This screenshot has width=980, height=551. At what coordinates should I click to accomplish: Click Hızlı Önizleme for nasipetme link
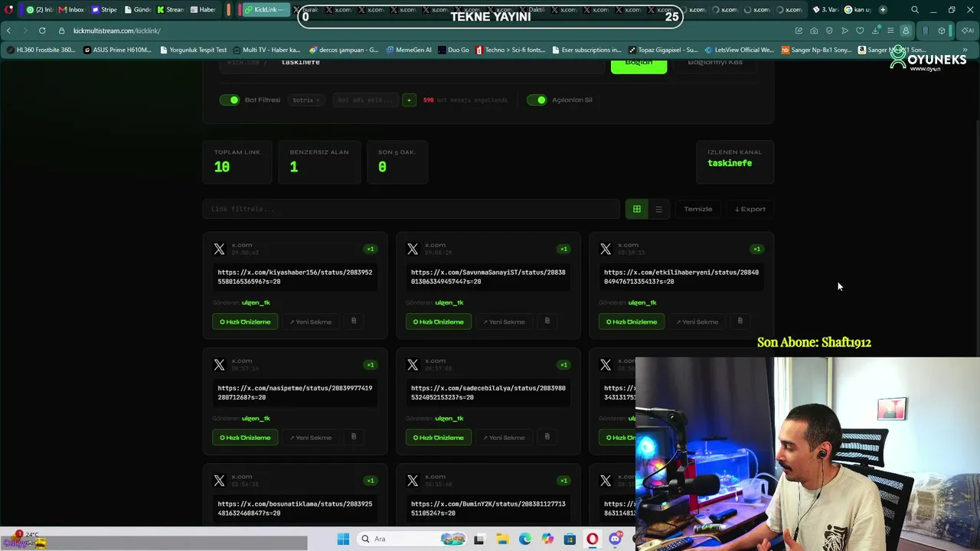[x=245, y=438]
